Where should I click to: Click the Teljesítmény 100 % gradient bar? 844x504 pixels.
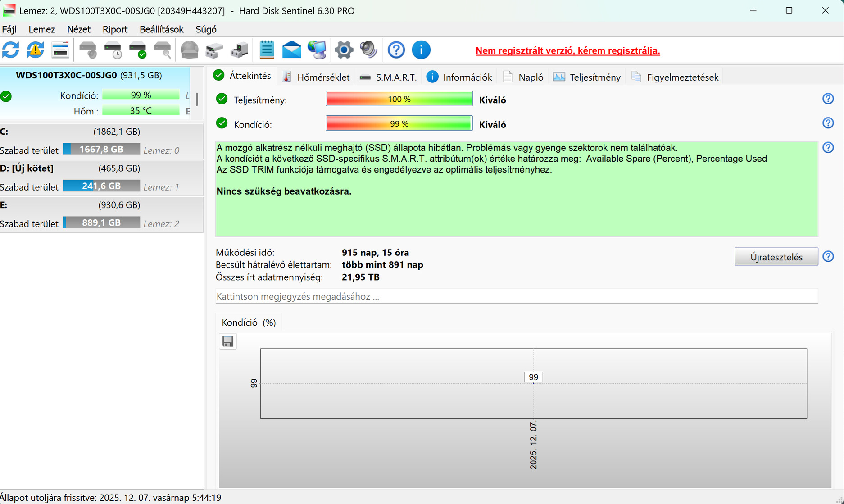(x=399, y=99)
